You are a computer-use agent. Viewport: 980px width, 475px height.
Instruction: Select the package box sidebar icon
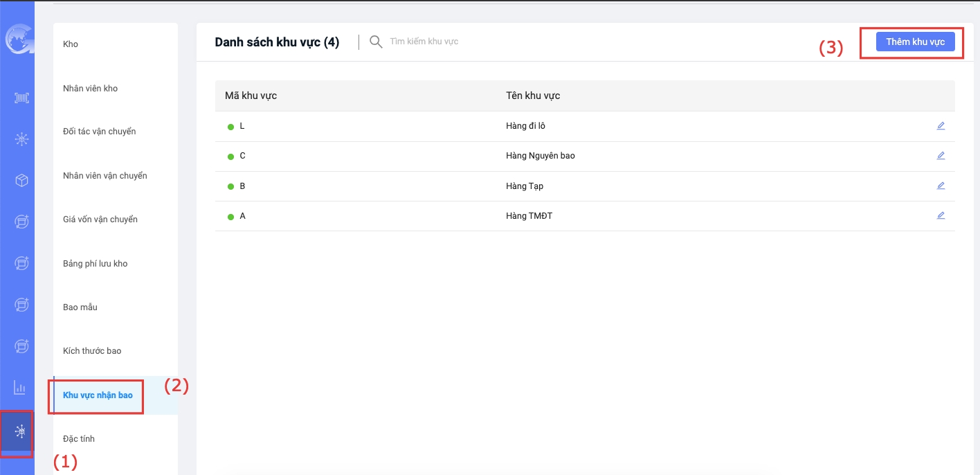tap(21, 181)
